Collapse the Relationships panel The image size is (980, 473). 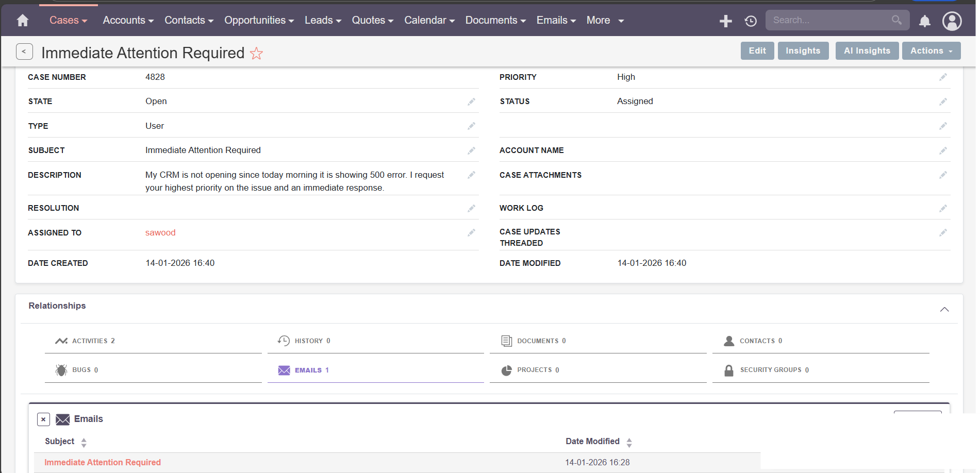(x=944, y=309)
